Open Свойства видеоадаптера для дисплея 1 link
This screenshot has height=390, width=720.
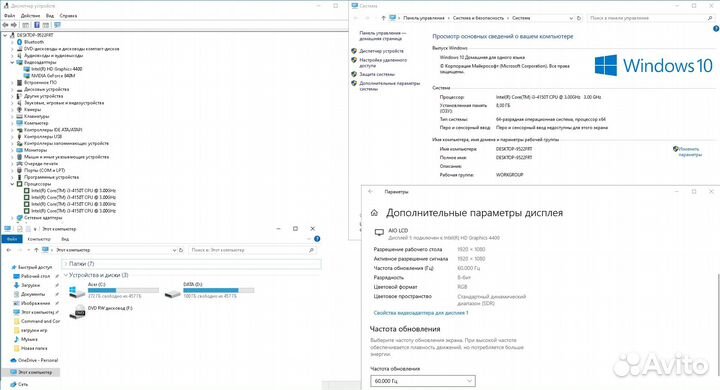click(x=421, y=313)
